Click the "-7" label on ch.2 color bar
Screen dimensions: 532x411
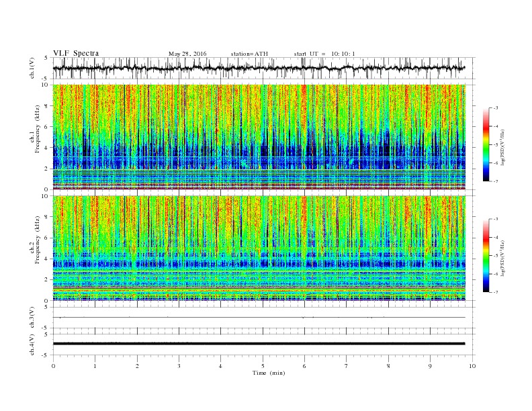tap(495, 292)
